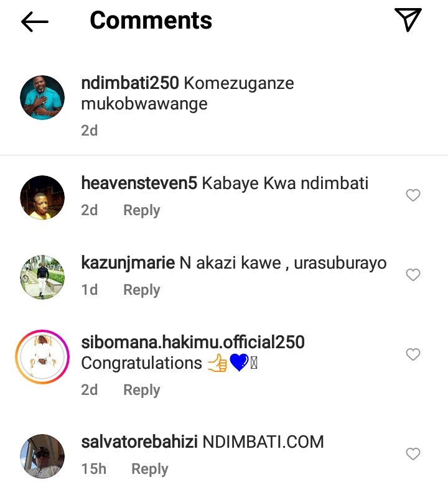Reply to heavensteven5's comment
Screen dimensions: 448x495
(141, 210)
